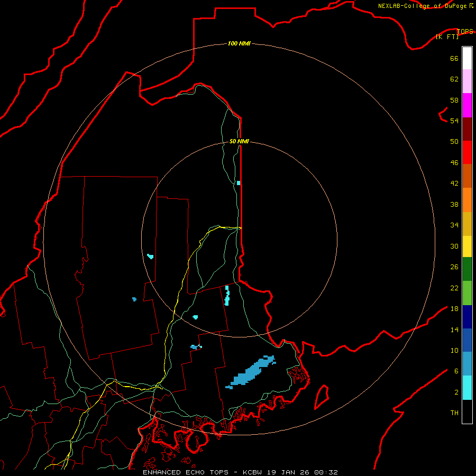This screenshot has height=476, width=476.
Task: Select the dark green legend swatch
Action: (467, 269)
